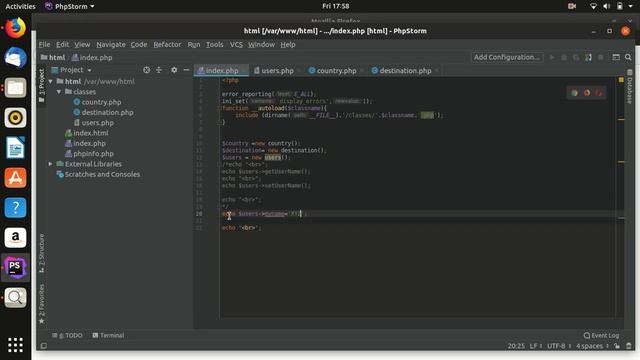
Task: Open Files manager from the dock
Action: 16,88
